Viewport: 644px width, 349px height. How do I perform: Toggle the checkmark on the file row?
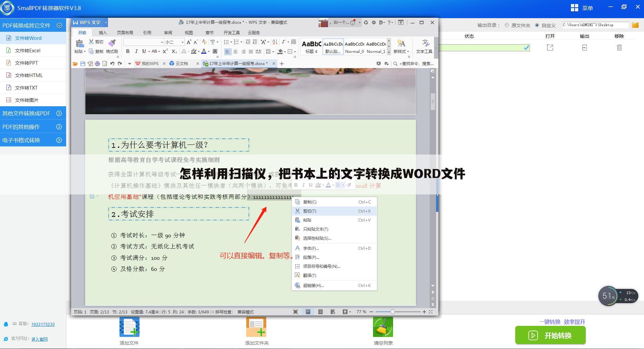[x=526, y=48]
